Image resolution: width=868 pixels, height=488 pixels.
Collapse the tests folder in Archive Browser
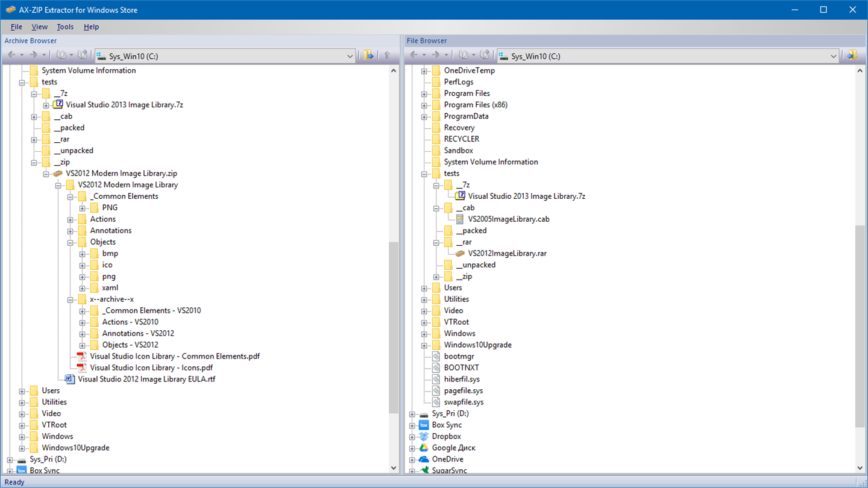click(x=22, y=83)
